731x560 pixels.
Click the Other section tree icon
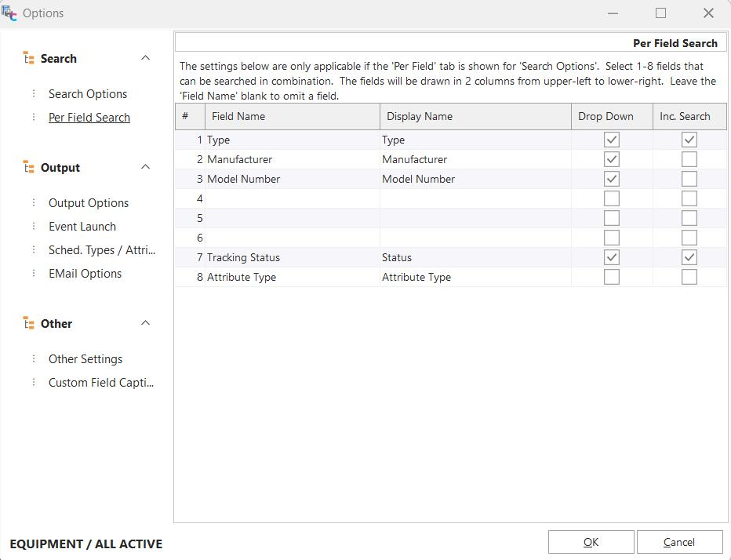[x=29, y=324]
